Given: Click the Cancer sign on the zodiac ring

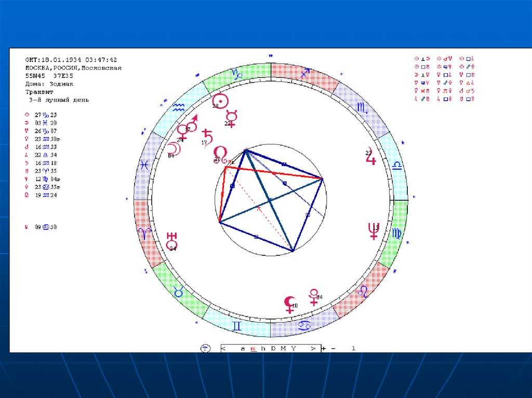Looking at the screenshot, I should click(304, 326).
